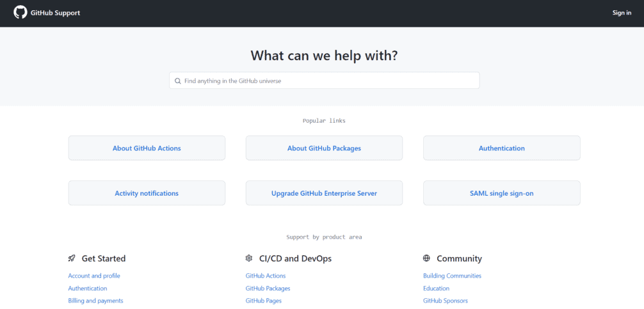The image size is (644, 309).
Task: Open Billing and payments link
Action: 95,301
